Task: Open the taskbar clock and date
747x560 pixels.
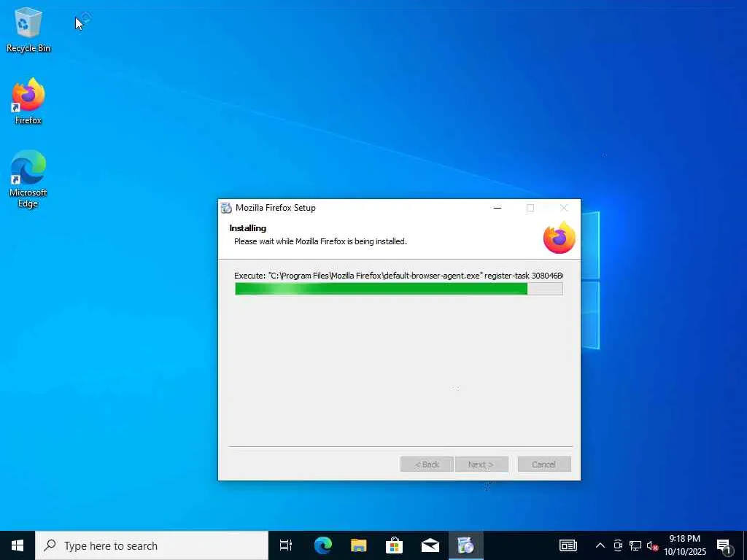Action: (x=685, y=545)
